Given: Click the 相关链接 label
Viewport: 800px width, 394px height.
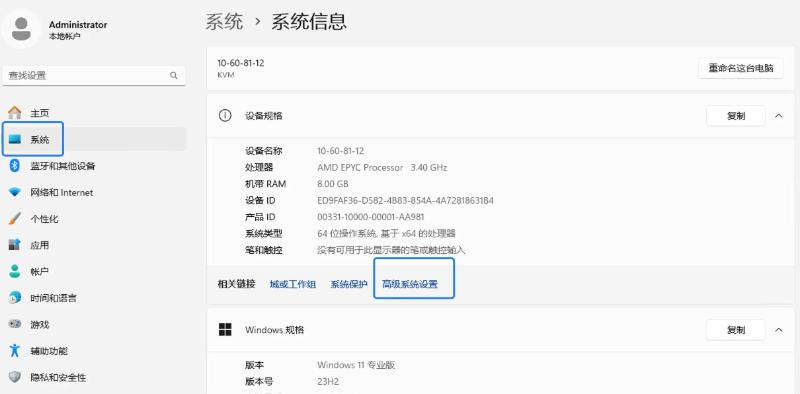Looking at the screenshot, I should [x=236, y=284].
